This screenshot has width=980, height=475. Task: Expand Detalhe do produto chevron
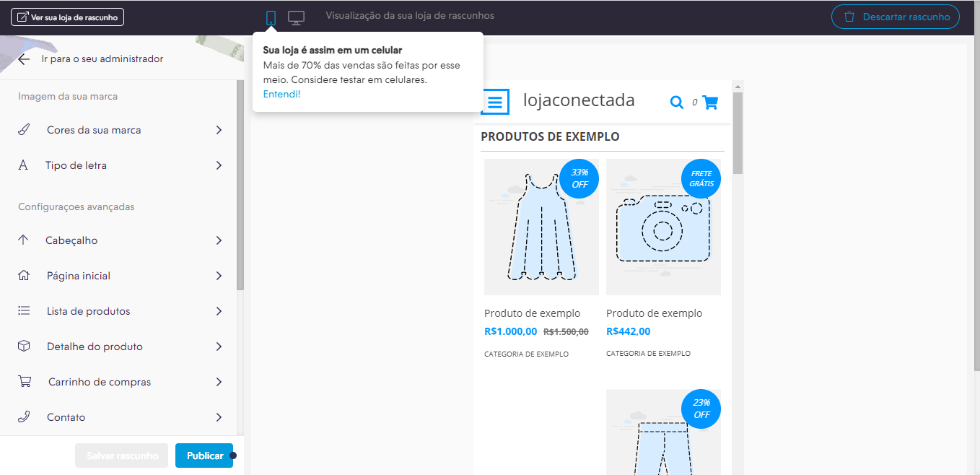219,347
